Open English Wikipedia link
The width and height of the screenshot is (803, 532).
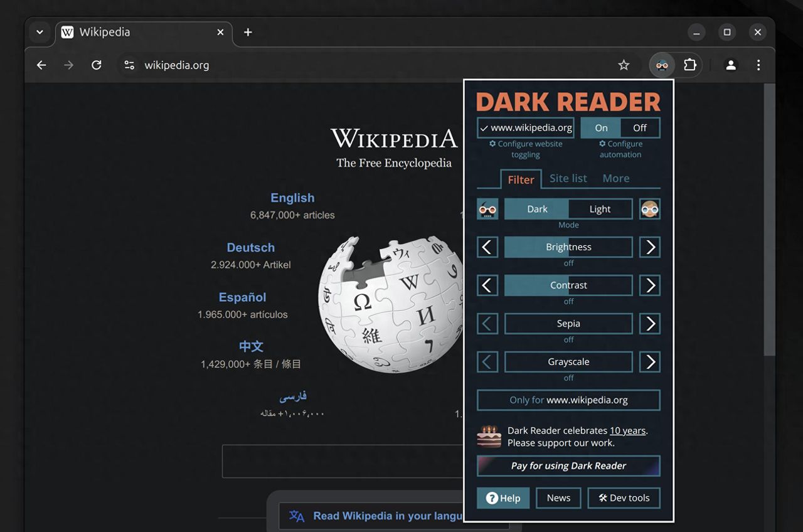tap(292, 198)
